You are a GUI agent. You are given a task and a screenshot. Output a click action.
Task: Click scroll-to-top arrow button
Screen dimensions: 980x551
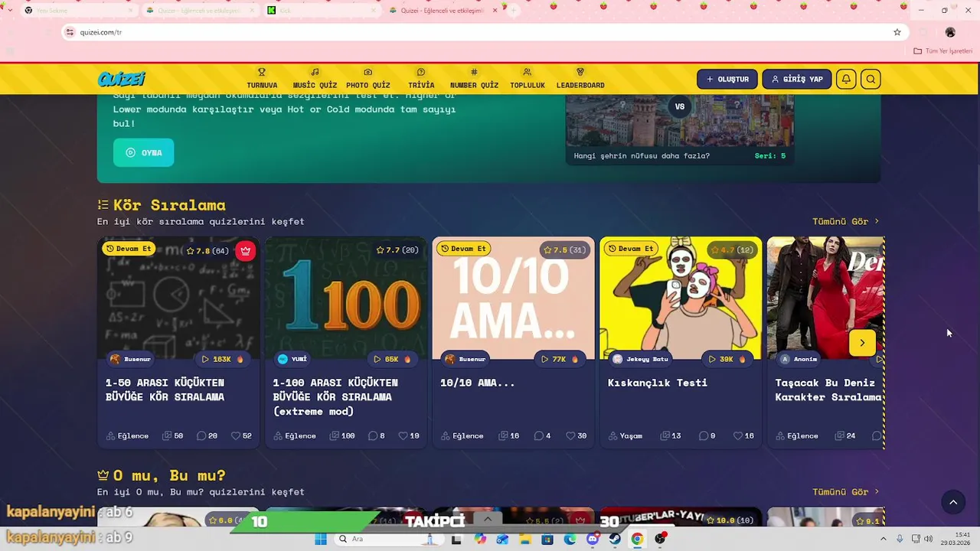coord(953,502)
